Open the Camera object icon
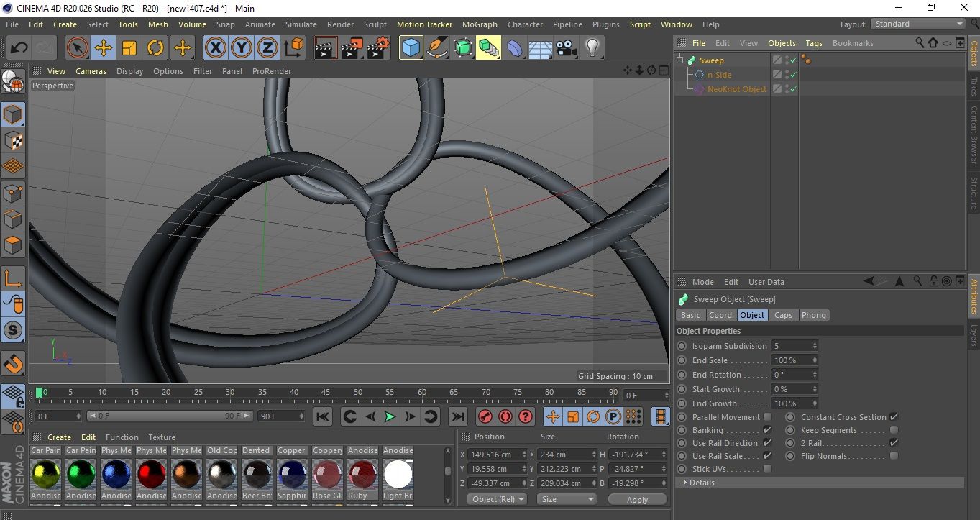 (x=567, y=48)
